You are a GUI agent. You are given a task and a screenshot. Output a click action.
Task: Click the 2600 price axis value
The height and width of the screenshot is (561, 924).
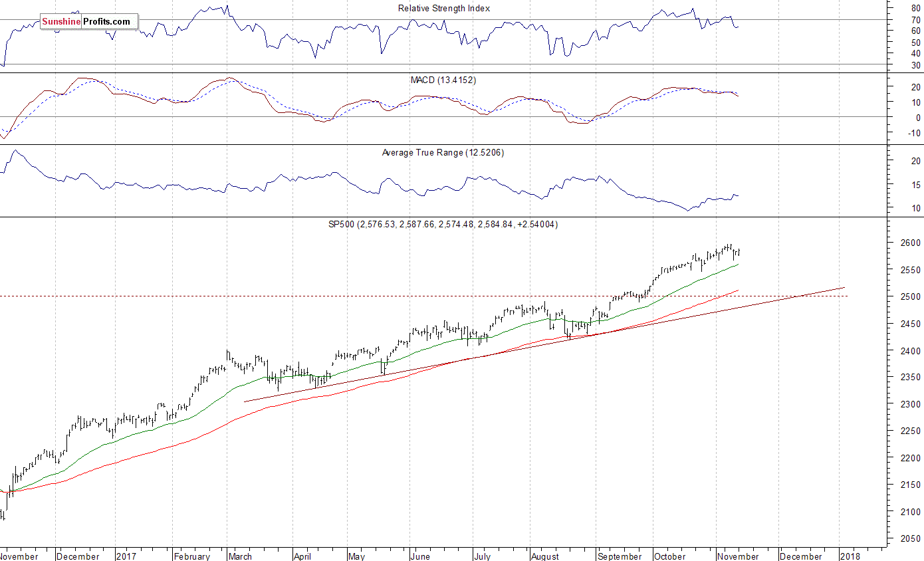pyautogui.click(x=911, y=243)
